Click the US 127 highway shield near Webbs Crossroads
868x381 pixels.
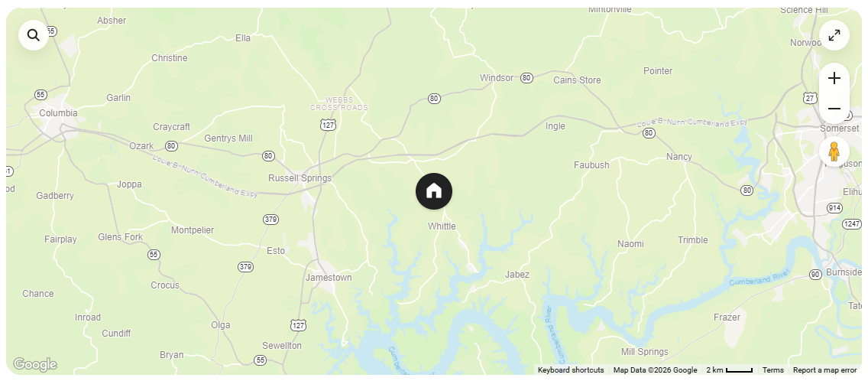pyautogui.click(x=329, y=125)
